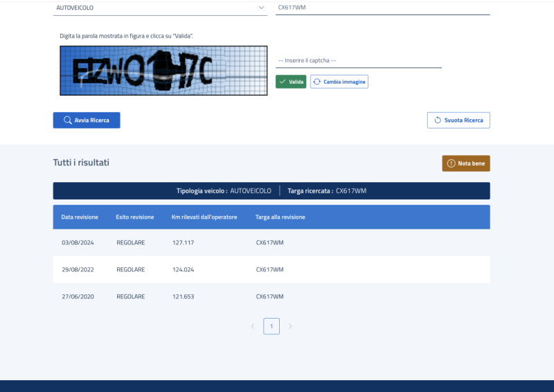Start search with Avvia Ricerca button
This screenshot has height=392, width=554.
coord(87,121)
